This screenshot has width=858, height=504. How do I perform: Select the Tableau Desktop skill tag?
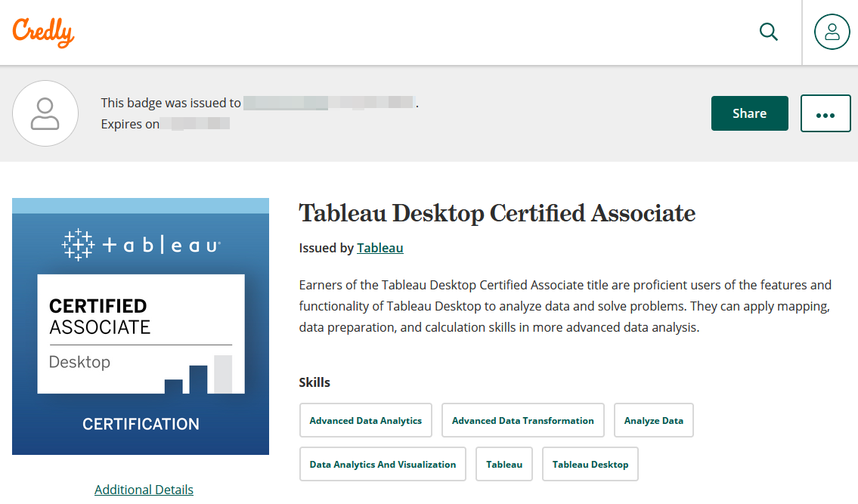pos(590,464)
